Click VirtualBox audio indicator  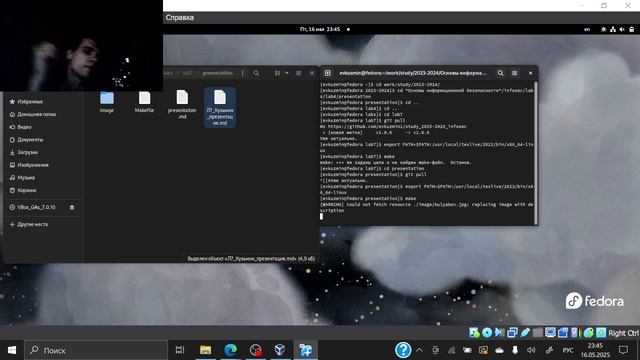coord(500,333)
